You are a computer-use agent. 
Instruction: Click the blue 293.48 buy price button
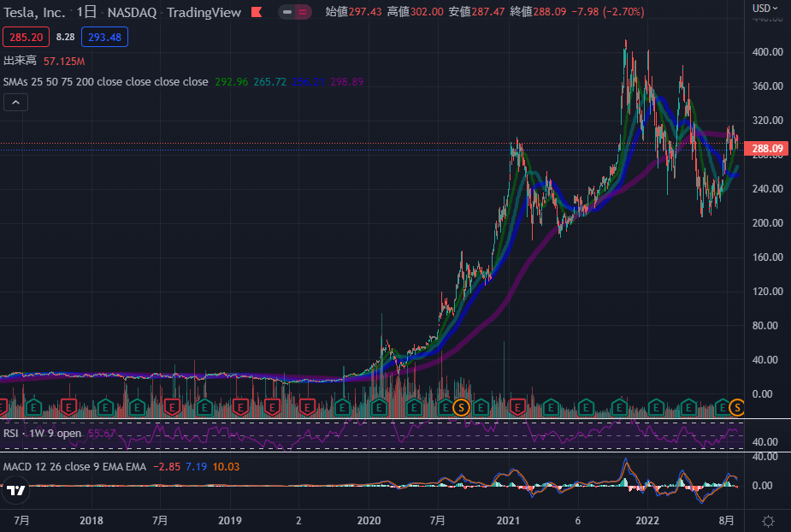click(x=104, y=37)
